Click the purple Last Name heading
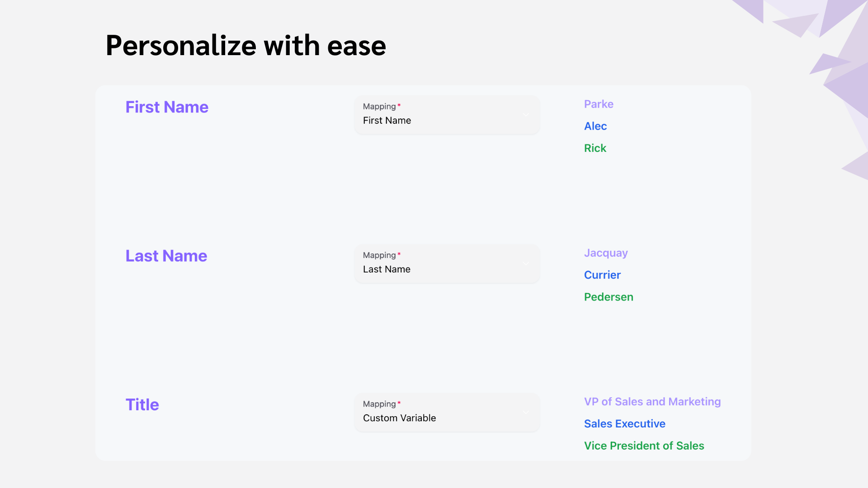Screen dimensions: 868x488 [x=166, y=256]
